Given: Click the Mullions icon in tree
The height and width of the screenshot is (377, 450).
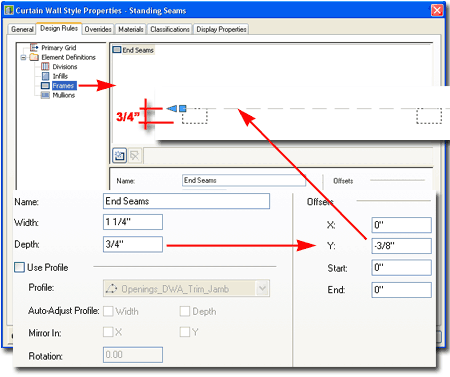Looking at the screenshot, I should coord(45,95).
